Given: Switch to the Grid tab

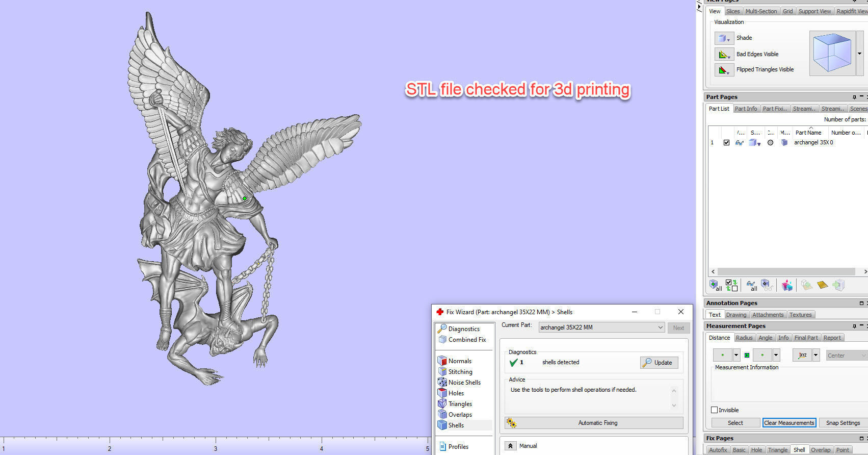Looking at the screenshot, I should pyautogui.click(x=788, y=11).
